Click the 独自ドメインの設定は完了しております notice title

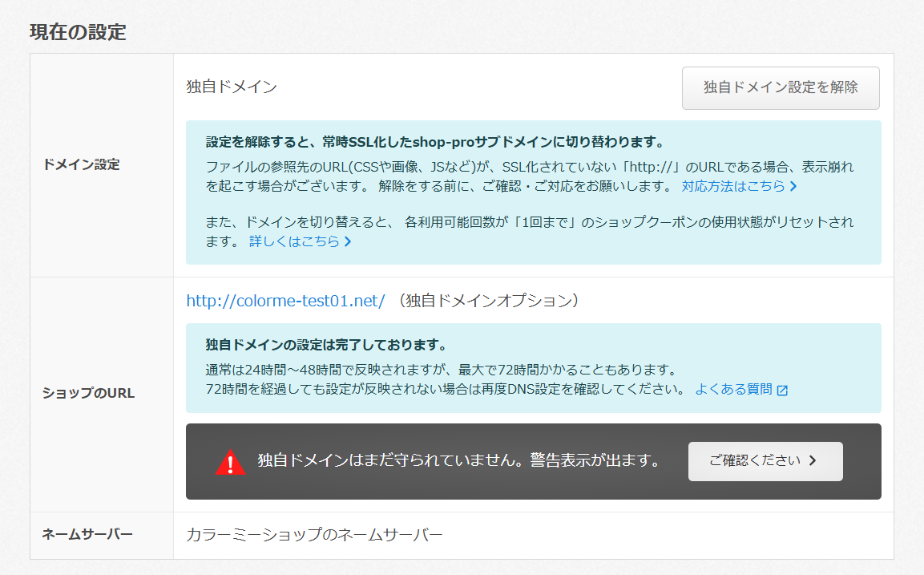point(325,345)
